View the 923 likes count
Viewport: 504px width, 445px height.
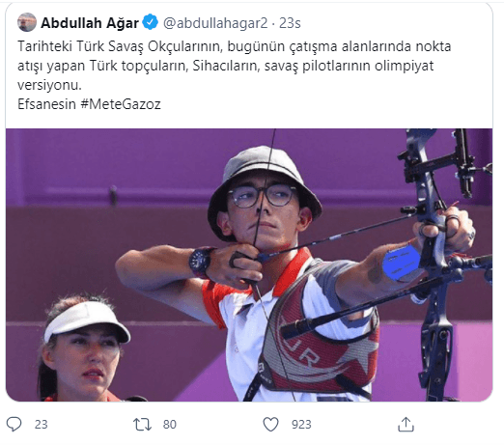tap(301, 425)
